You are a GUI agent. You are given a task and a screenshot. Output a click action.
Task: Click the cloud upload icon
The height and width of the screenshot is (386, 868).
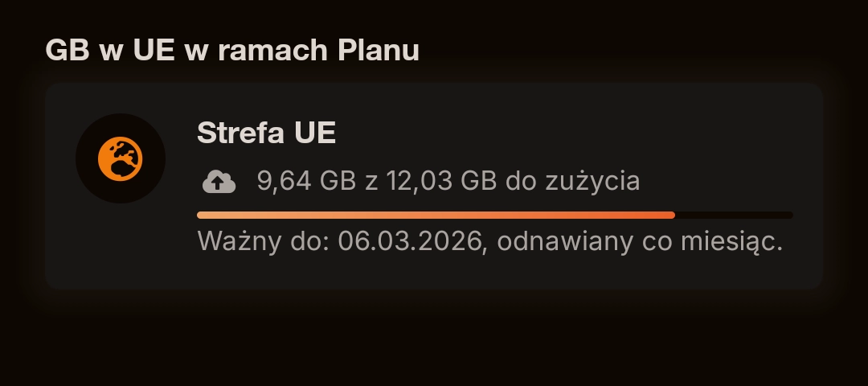(x=219, y=182)
